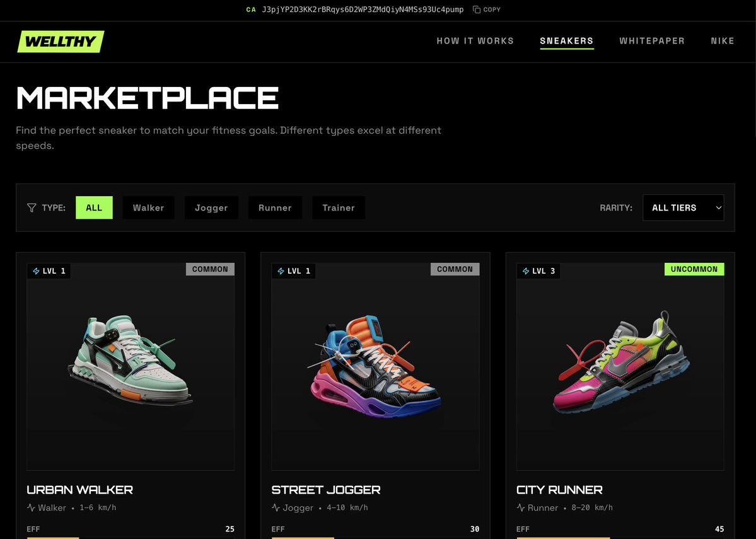Click the EFF value 30
756x539 pixels.
(x=475, y=529)
